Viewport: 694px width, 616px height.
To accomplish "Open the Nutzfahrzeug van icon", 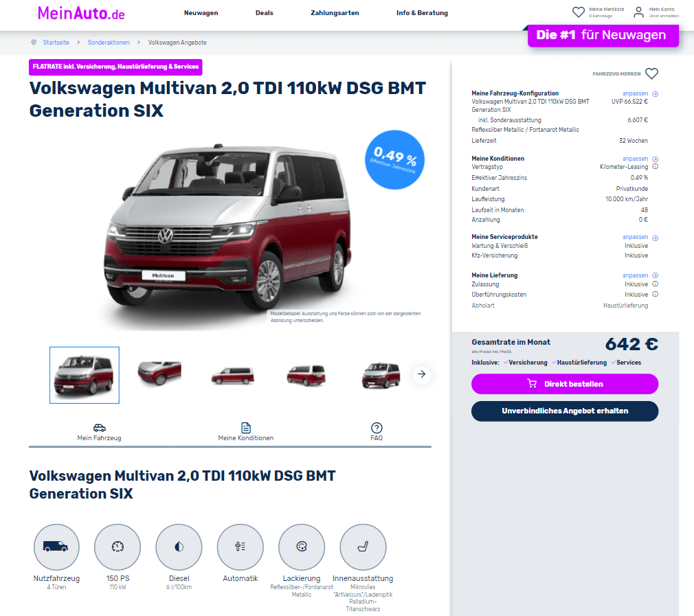I will [56, 547].
